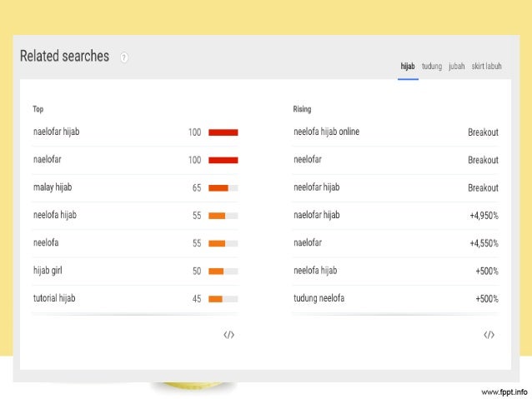This screenshot has height=399, width=532.
Task: Switch to the skirt labuh tab
Action: click(486, 66)
